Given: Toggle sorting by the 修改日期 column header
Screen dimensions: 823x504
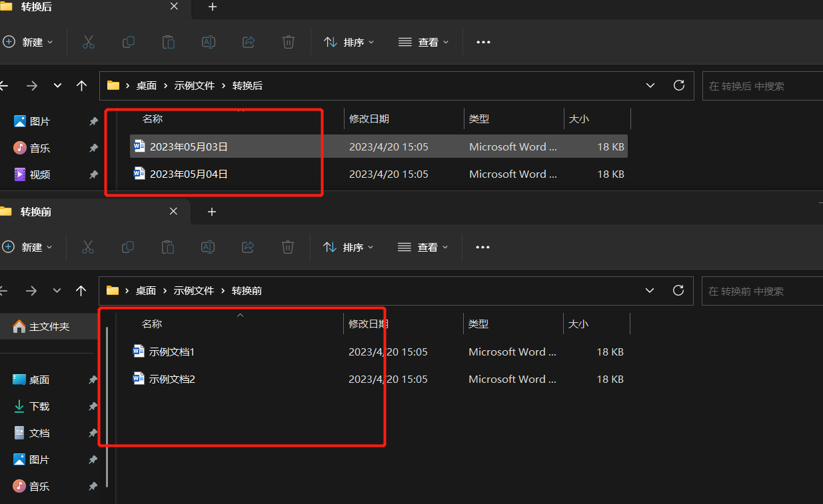Looking at the screenshot, I should coord(369,119).
